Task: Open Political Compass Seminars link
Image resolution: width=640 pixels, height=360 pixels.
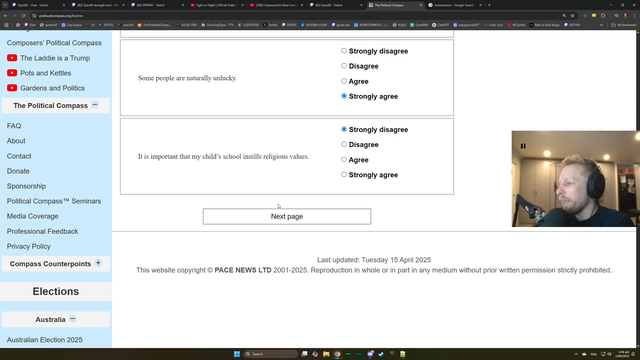Action: [54, 201]
